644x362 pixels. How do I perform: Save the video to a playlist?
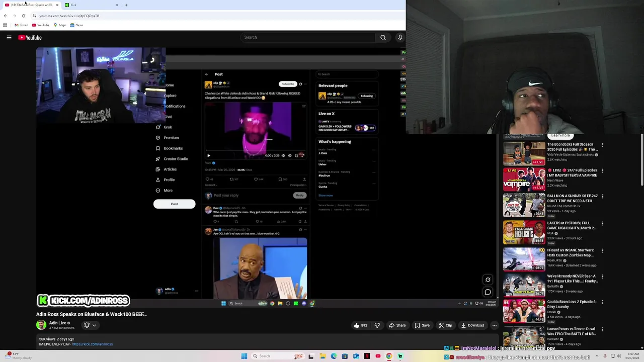tap(422, 325)
